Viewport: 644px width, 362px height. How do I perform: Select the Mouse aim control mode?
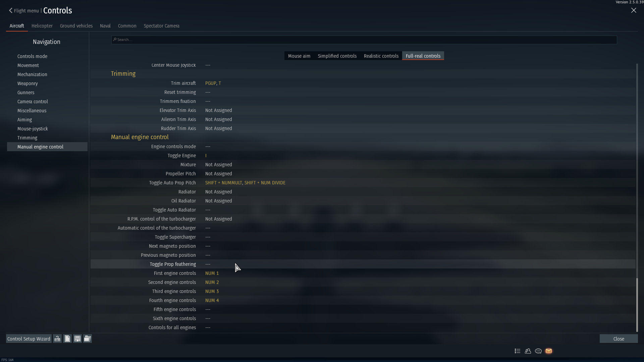pyautogui.click(x=299, y=56)
